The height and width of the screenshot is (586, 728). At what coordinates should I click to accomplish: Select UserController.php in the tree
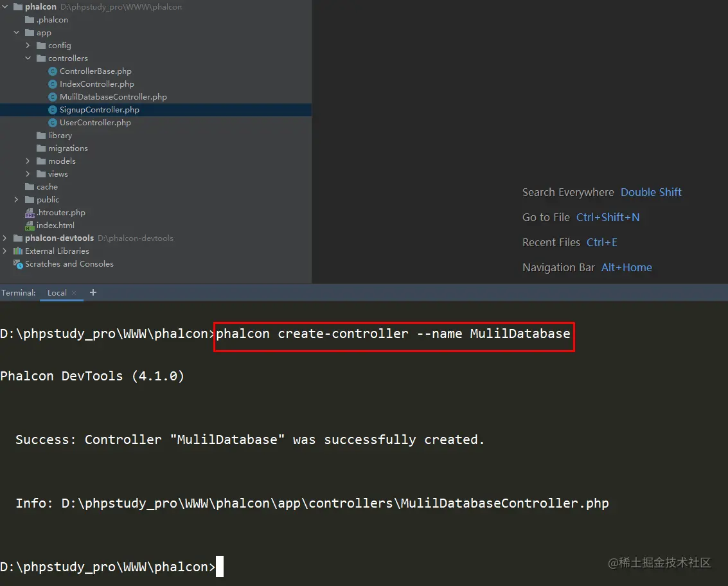tap(94, 123)
